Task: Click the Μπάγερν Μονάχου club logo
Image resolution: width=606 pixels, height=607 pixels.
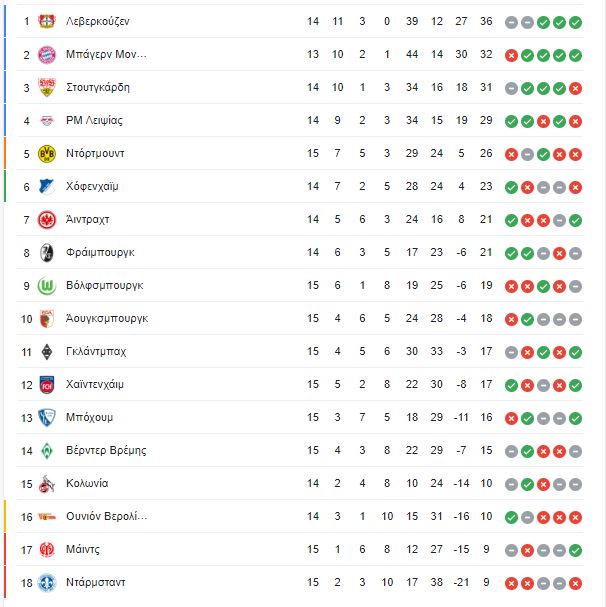Action: pyautogui.click(x=47, y=55)
